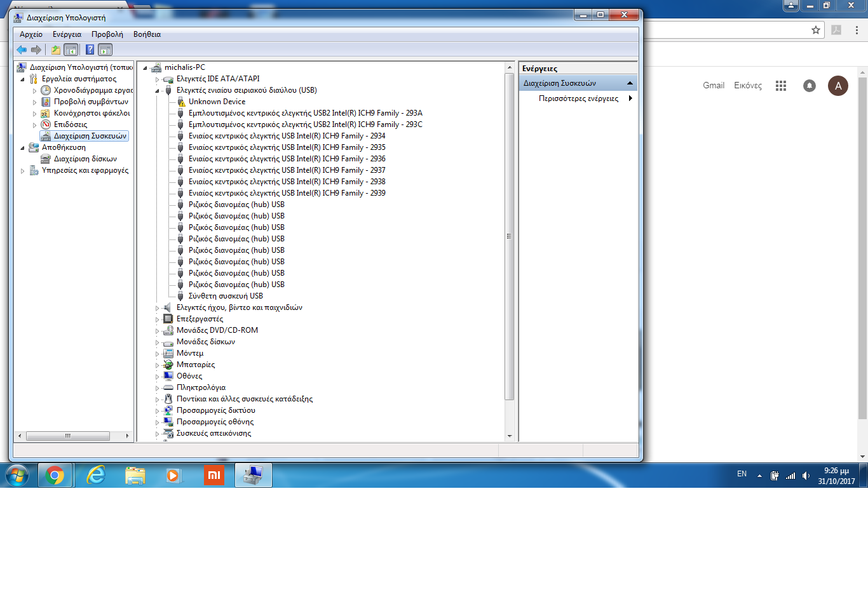Click the Back arrow in toolbar

(x=22, y=50)
